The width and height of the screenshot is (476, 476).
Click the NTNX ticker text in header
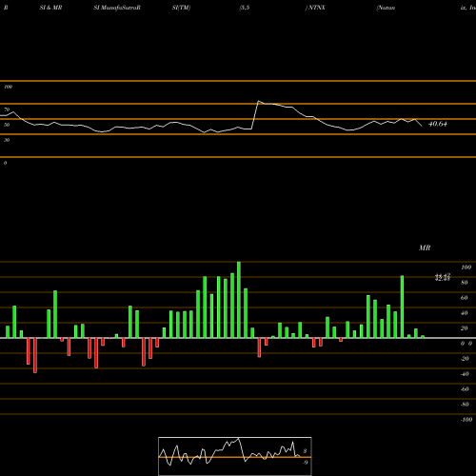tap(317, 8)
